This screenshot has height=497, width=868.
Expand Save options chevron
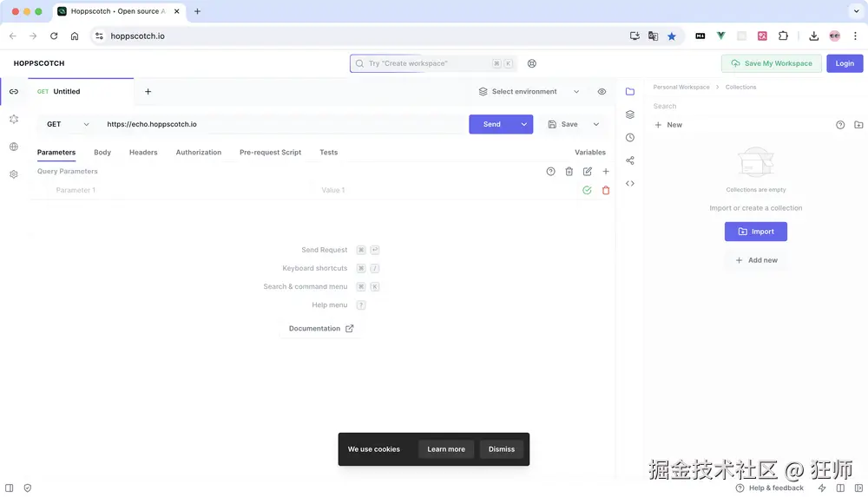pos(596,125)
